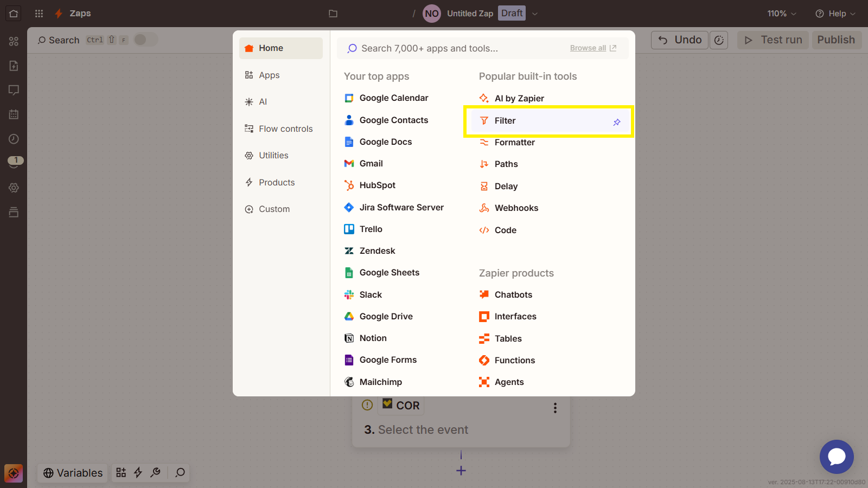This screenshot has height=488, width=868.
Task: Select Jira Software Server app
Action: (394, 208)
